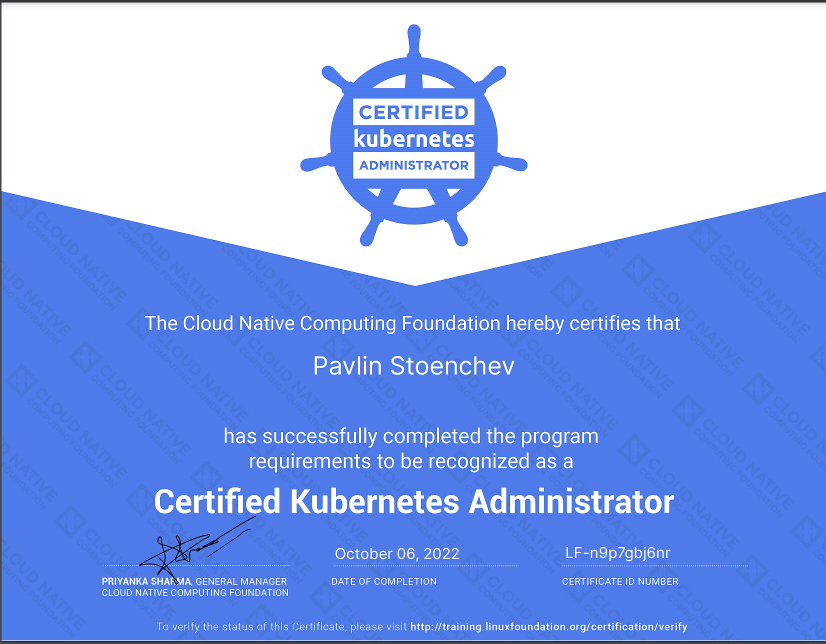Click the "To verify the status" instruction text
The image size is (826, 644).
point(282,627)
